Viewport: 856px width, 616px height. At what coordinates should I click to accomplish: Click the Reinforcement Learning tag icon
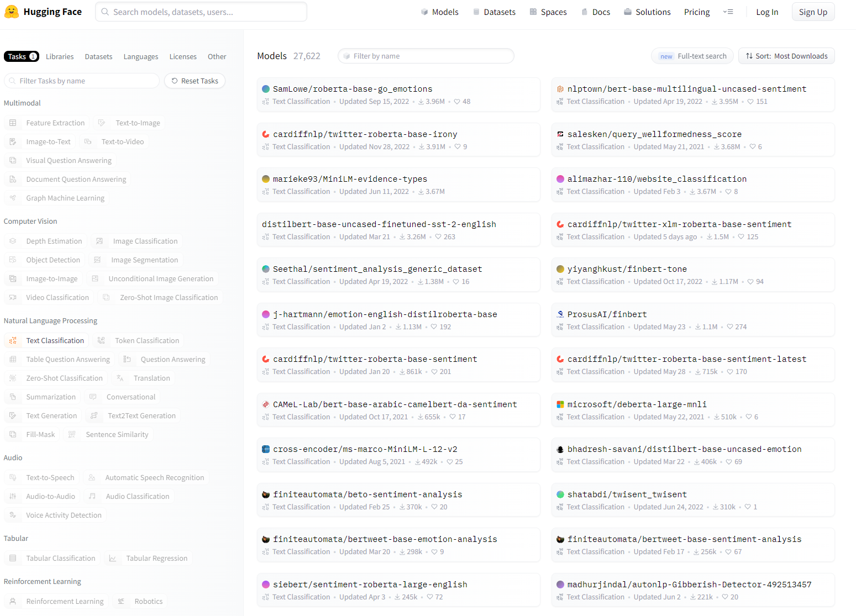[13, 601]
